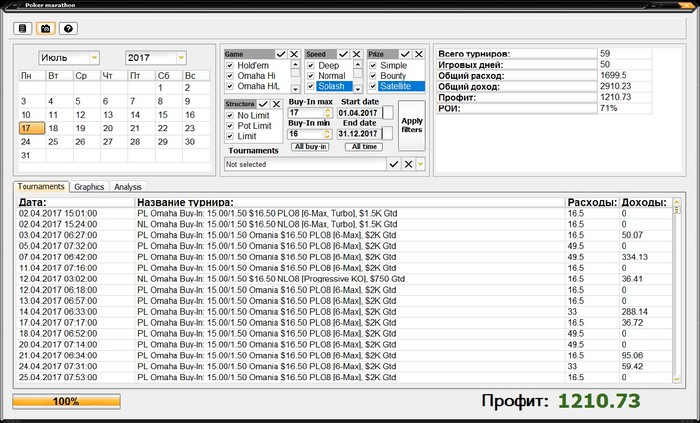Viewport: 700px width, 423px height.
Task: Toggle the Normal speed checkbox
Action: 311,76
